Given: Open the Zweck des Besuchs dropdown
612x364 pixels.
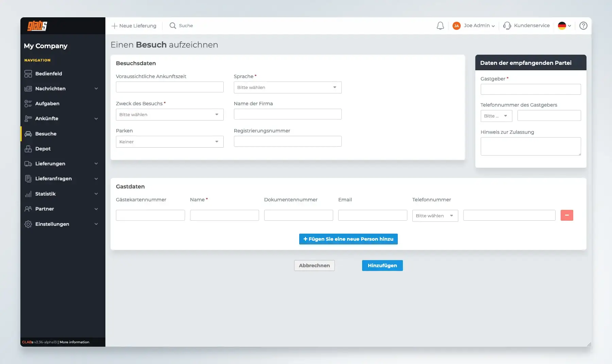Looking at the screenshot, I should [x=169, y=115].
